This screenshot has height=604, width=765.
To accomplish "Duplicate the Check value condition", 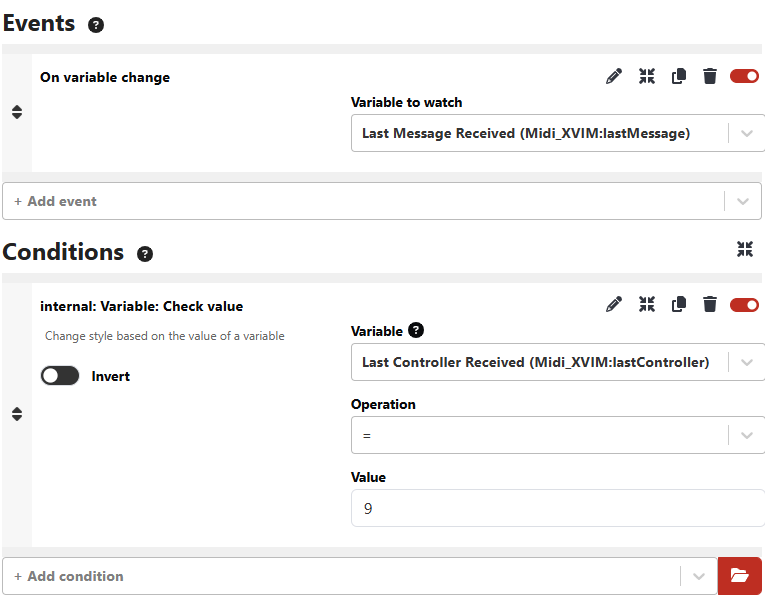I will click(x=679, y=304).
